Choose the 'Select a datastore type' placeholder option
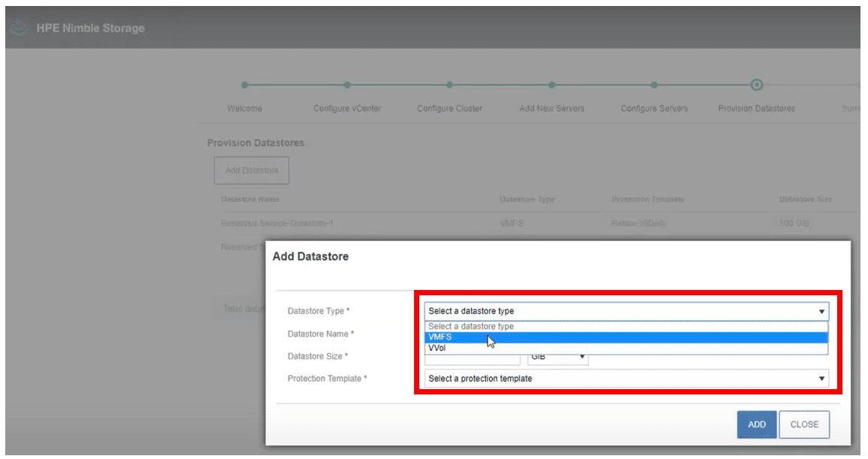Screen dimensions: 868x459 626,327
